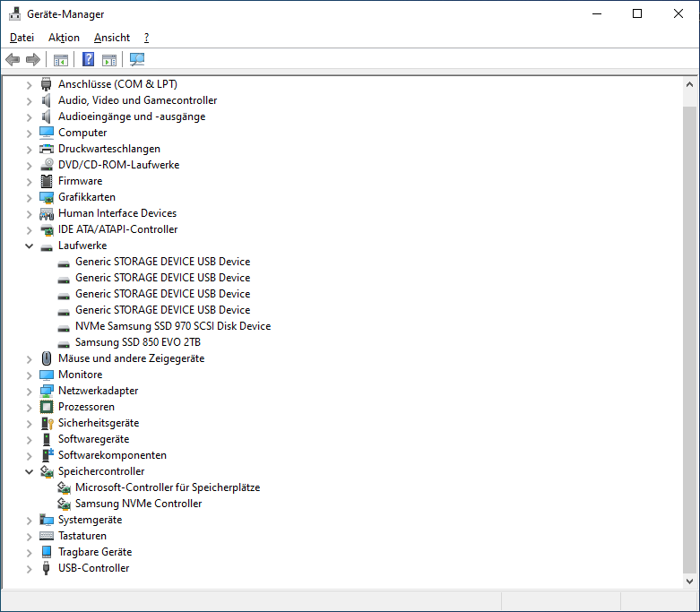
Task: Select the Druckwarteschlangen label
Action: (109, 149)
